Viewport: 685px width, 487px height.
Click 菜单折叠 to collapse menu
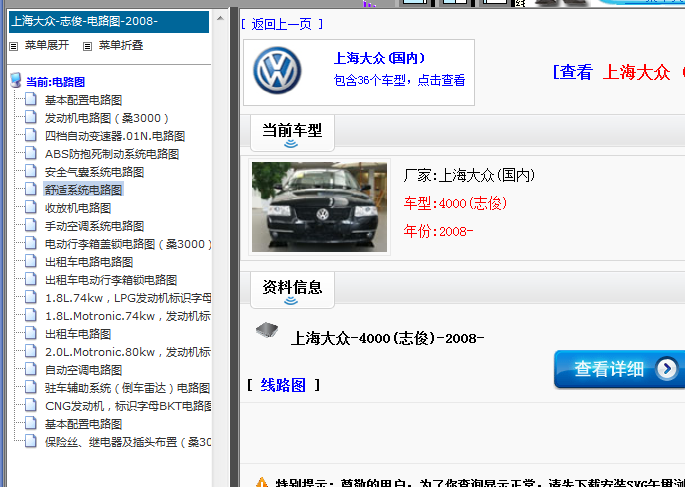coord(121,45)
